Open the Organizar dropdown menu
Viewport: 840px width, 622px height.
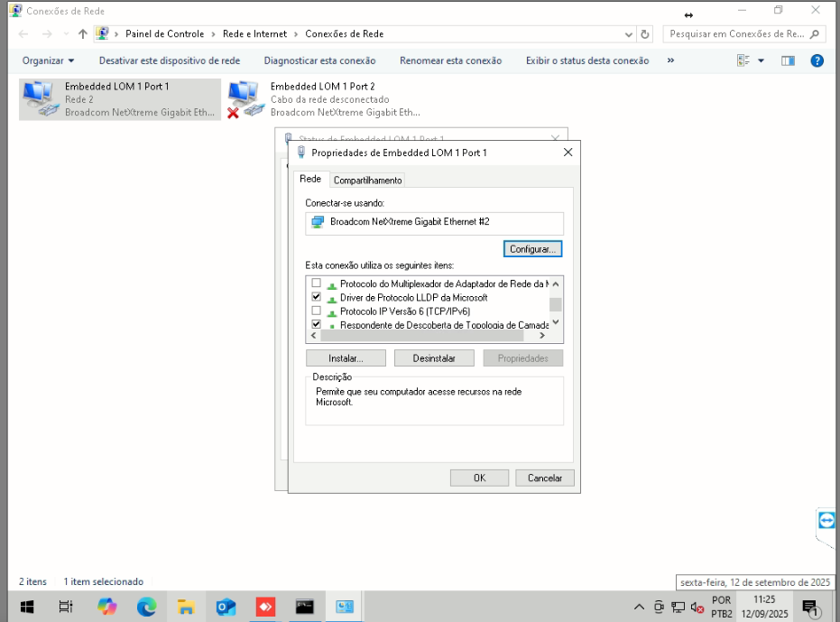[x=48, y=60]
